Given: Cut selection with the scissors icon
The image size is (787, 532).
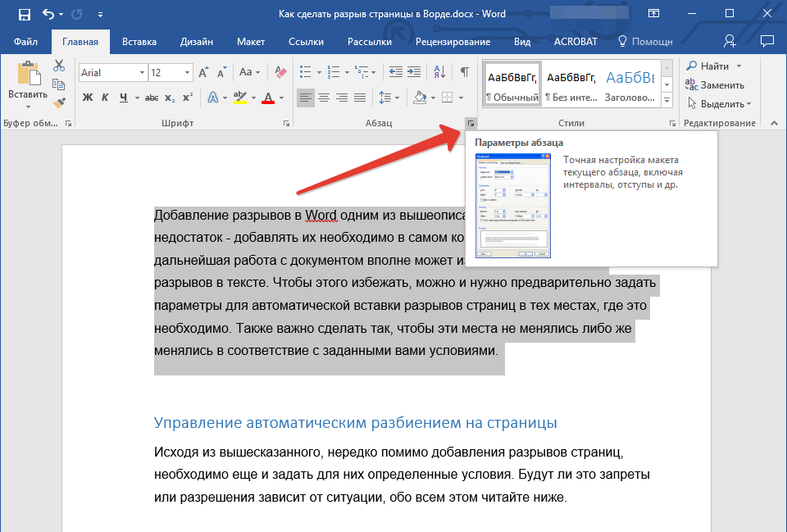Looking at the screenshot, I should click(x=59, y=66).
